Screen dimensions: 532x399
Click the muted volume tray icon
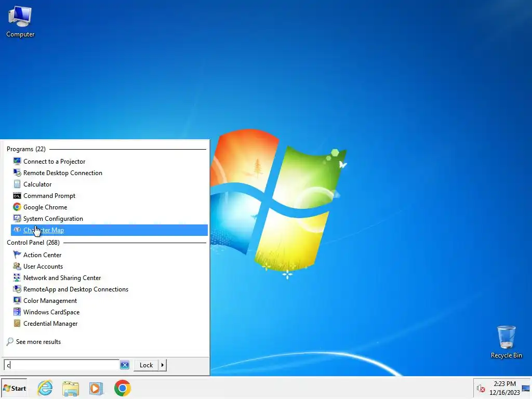(481, 388)
